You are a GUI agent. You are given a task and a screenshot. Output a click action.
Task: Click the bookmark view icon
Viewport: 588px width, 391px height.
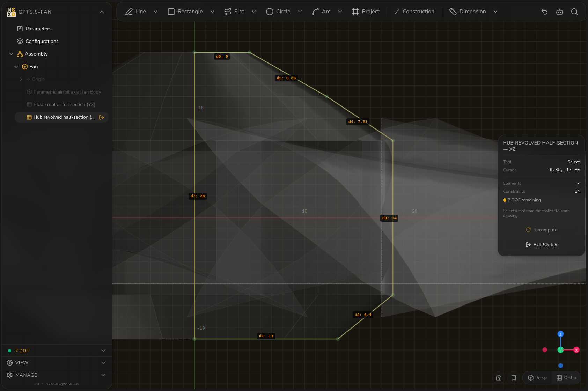tap(514, 378)
